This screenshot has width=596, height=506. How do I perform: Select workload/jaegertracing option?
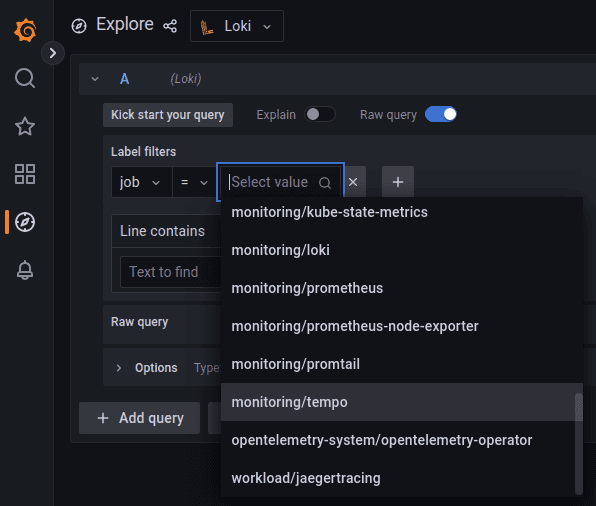click(402, 478)
